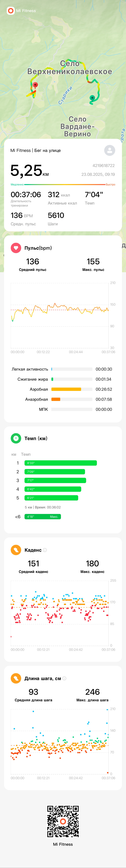Click the Mi Fitness logo icon at top
126x868 pixels.
(11, 11)
